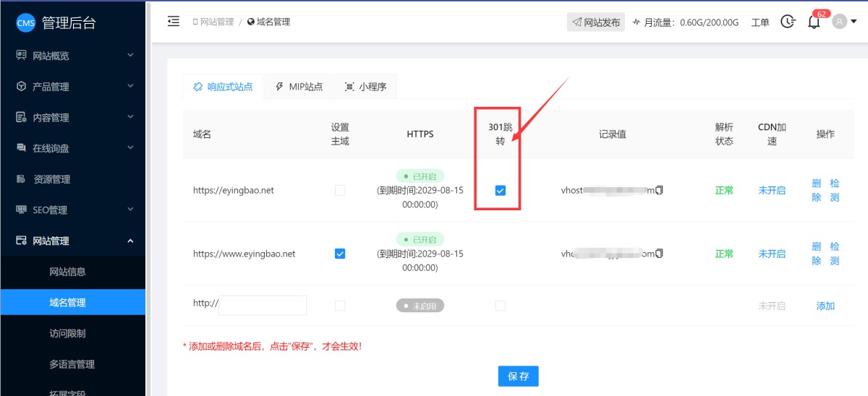Expand the SEO管理 sidebar menu
The image size is (868, 396).
72,210
